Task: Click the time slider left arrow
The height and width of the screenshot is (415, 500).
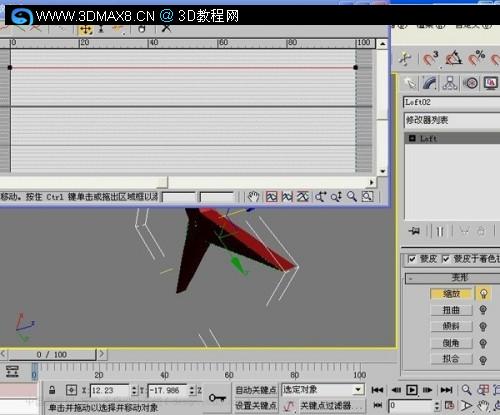Action: click(x=3, y=354)
